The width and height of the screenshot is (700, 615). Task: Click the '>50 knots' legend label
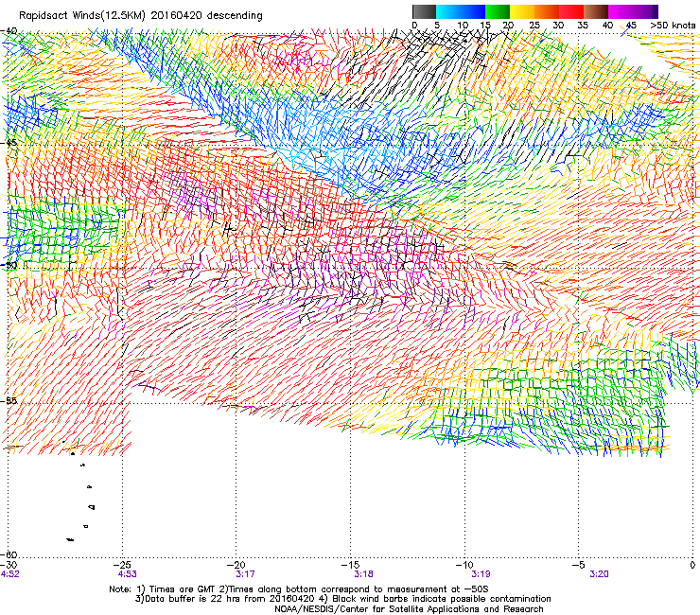coord(673,26)
